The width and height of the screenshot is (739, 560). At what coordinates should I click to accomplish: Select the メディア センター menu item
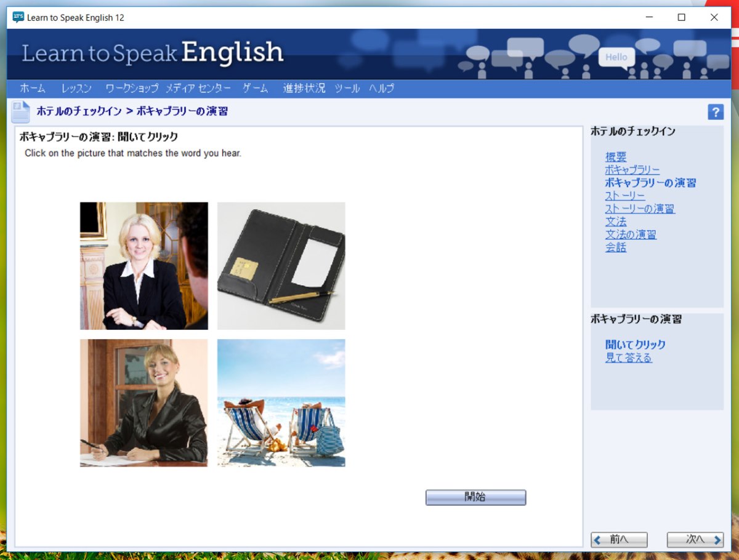tap(198, 89)
